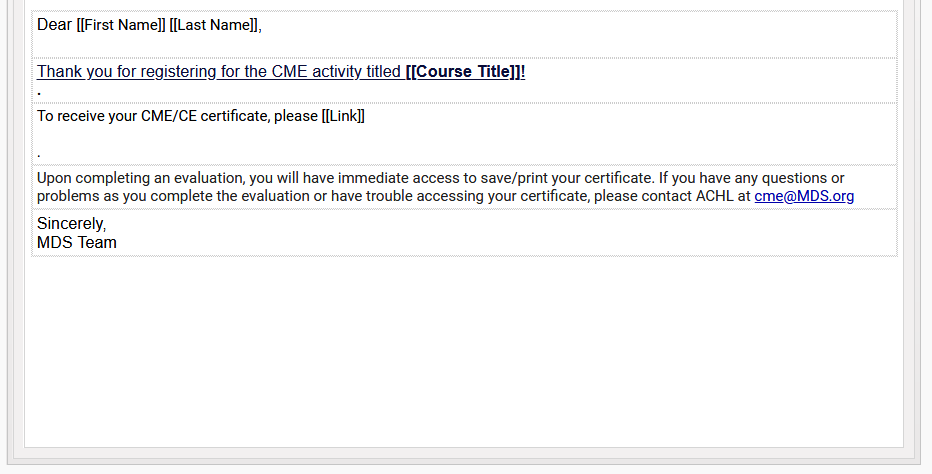The height and width of the screenshot is (474, 932).
Task: Click the period below the [[Link]] line
Action: point(39,155)
